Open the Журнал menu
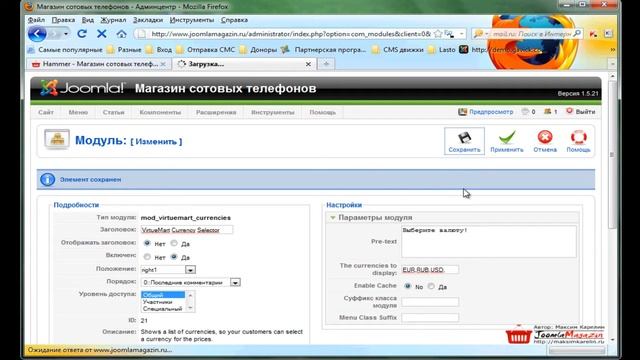 coord(113,20)
